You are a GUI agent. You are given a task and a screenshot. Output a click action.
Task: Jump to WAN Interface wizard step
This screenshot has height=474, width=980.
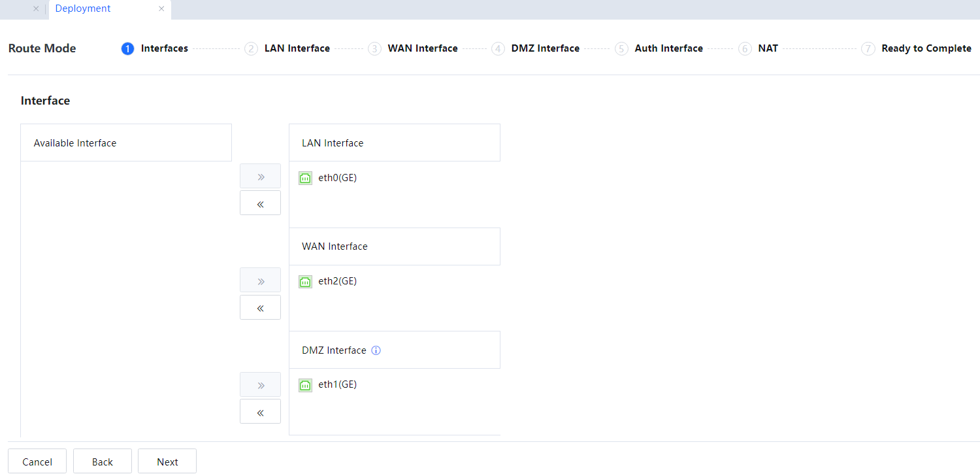click(x=422, y=48)
